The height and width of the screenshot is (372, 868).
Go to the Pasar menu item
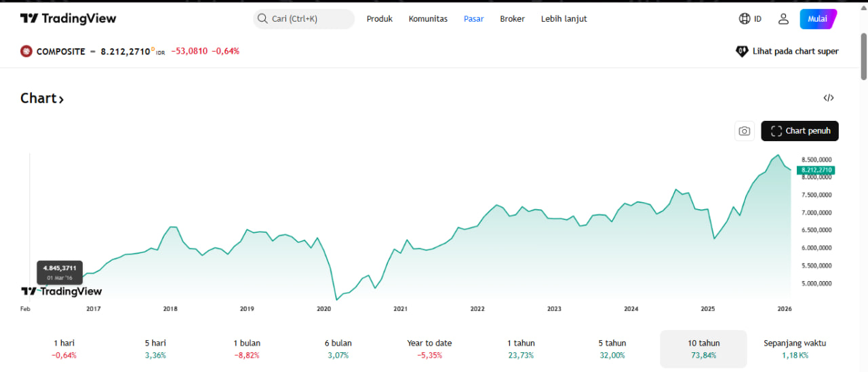click(473, 19)
